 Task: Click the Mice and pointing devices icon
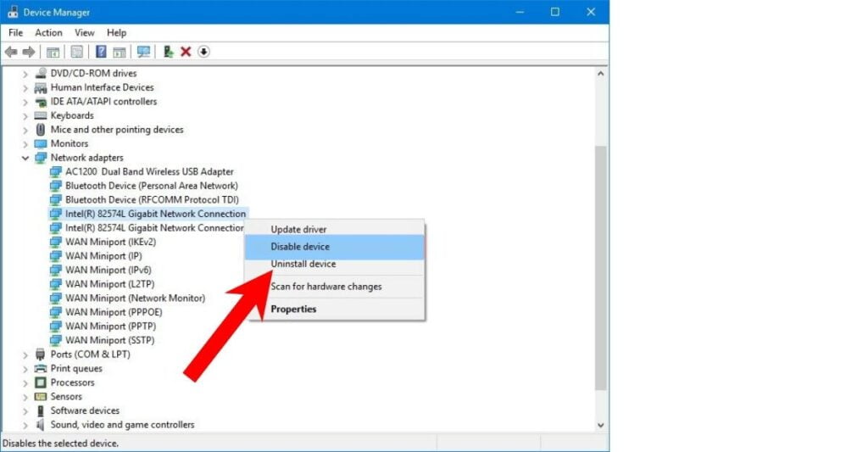click(x=41, y=130)
